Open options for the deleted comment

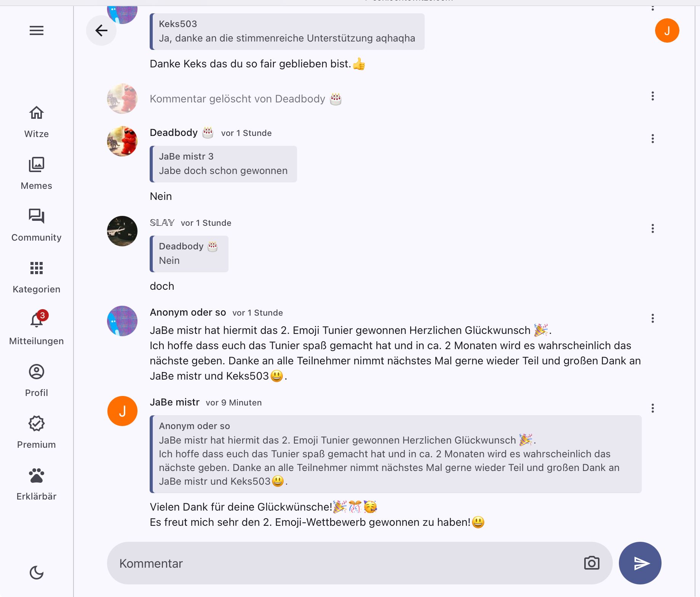pyautogui.click(x=653, y=96)
